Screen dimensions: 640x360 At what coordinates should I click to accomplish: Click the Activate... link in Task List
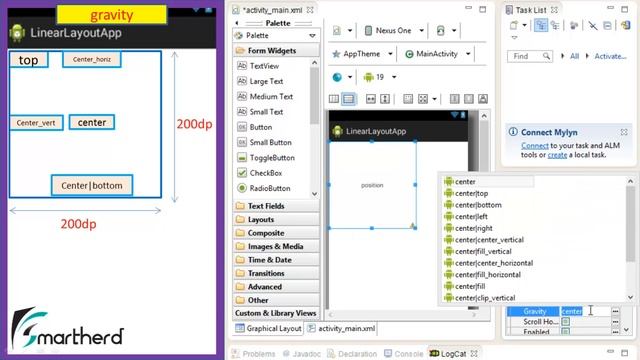click(x=610, y=56)
